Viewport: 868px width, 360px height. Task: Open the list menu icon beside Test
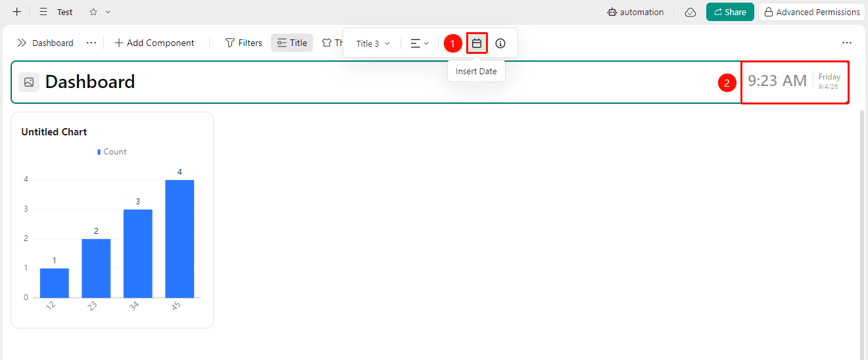[43, 12]
